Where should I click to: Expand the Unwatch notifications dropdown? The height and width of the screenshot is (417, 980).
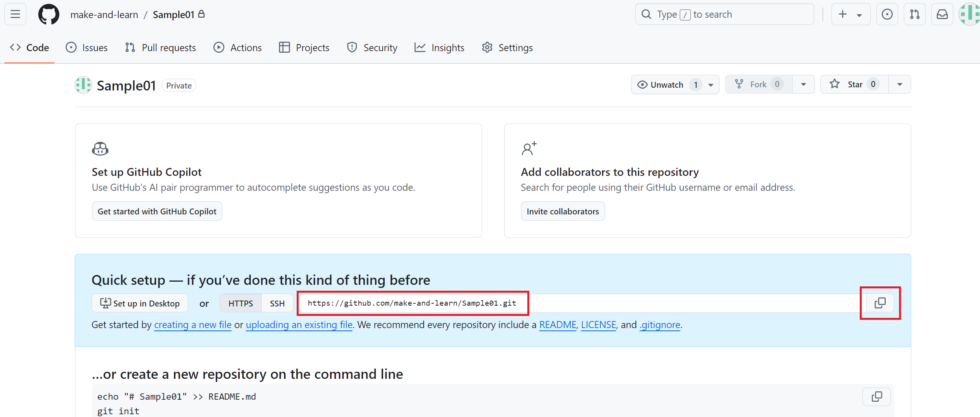pos(675,85)
